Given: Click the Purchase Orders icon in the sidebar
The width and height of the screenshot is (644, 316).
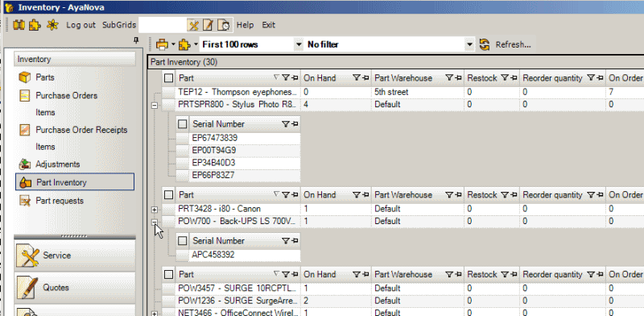Looking at the screenshot, I should [25, 95].
